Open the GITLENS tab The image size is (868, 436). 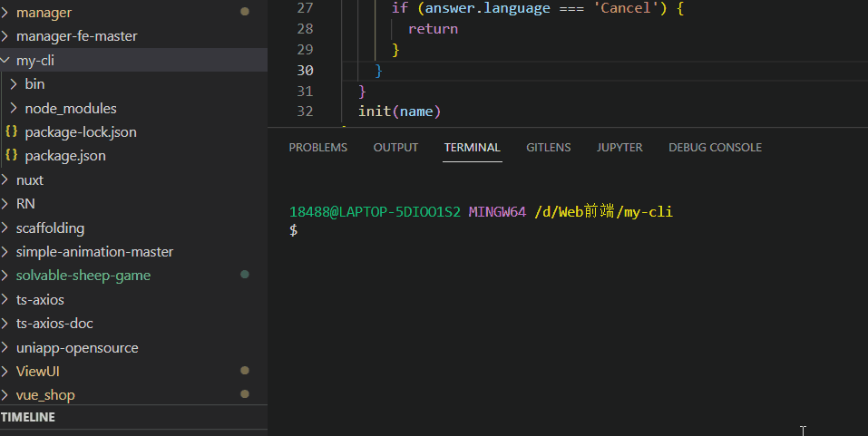coord(548,148)
